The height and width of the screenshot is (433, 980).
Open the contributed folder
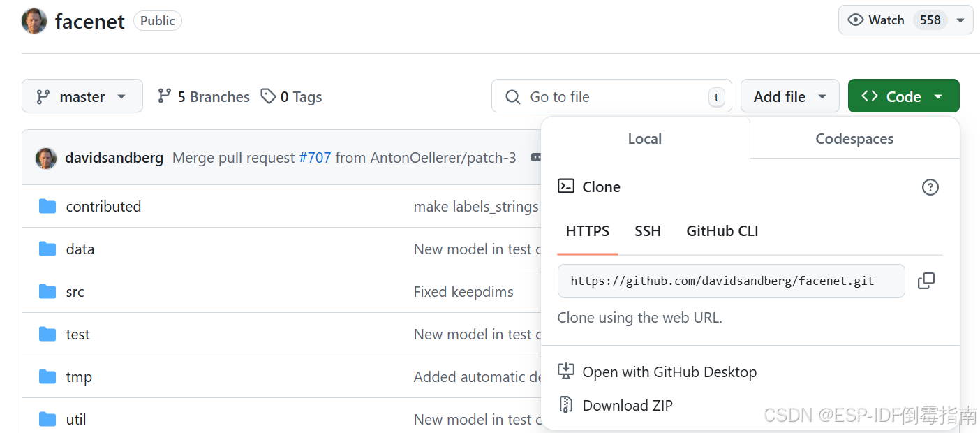[103, 207]
